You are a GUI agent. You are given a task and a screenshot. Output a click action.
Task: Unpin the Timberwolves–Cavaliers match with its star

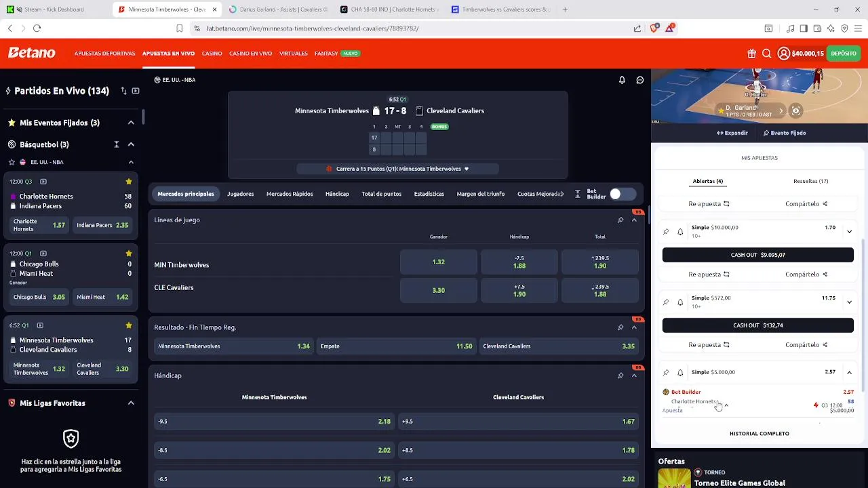pos(129,325)
